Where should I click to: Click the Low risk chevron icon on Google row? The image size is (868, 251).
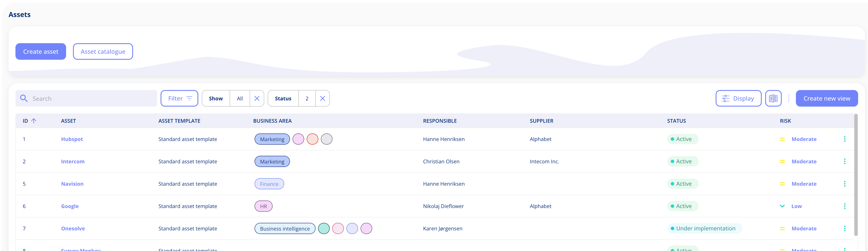pyautogui.click(x=782, y=206)
